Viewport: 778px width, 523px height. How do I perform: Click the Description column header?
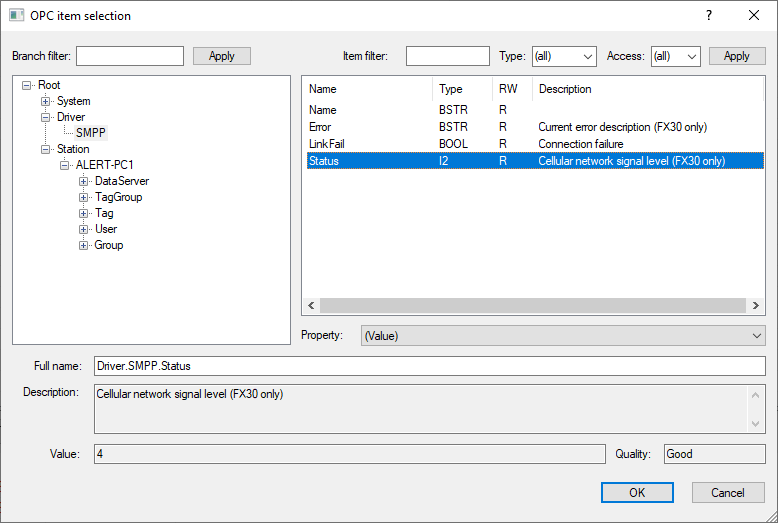[645, 89]
